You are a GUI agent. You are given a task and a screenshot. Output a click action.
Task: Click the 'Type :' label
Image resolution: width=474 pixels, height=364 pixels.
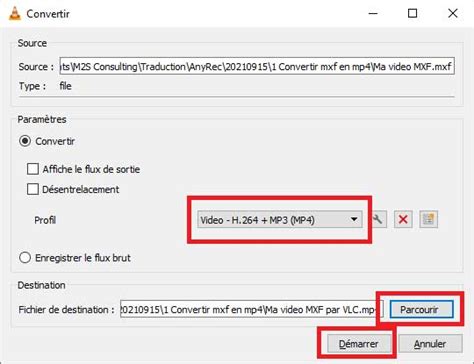pyautogui.click(x=32, y=86)
